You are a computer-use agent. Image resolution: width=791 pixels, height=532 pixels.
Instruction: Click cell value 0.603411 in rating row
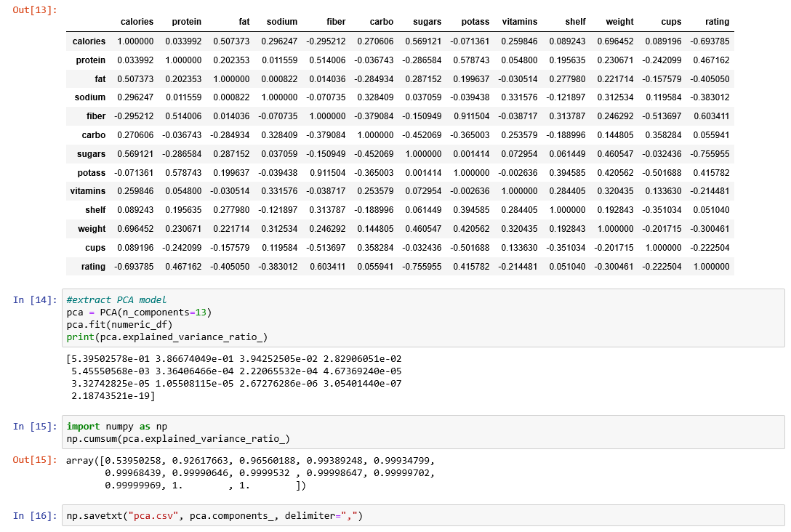(327, 266)
